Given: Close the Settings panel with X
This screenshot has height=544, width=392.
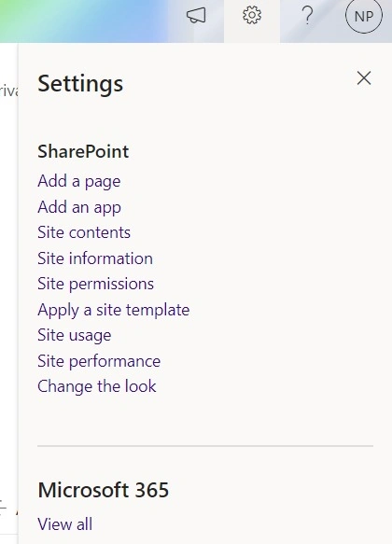Looking at the screenshot, I should 364,78.
